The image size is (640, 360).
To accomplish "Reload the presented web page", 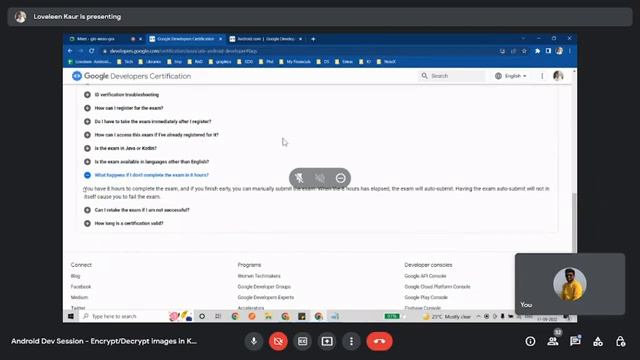I will (x=92, y=51).
